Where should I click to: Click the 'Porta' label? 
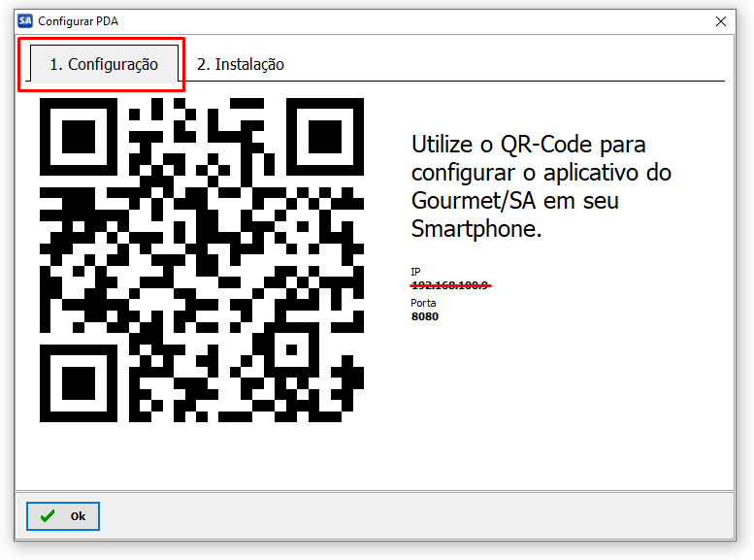(x=423, y=303)
